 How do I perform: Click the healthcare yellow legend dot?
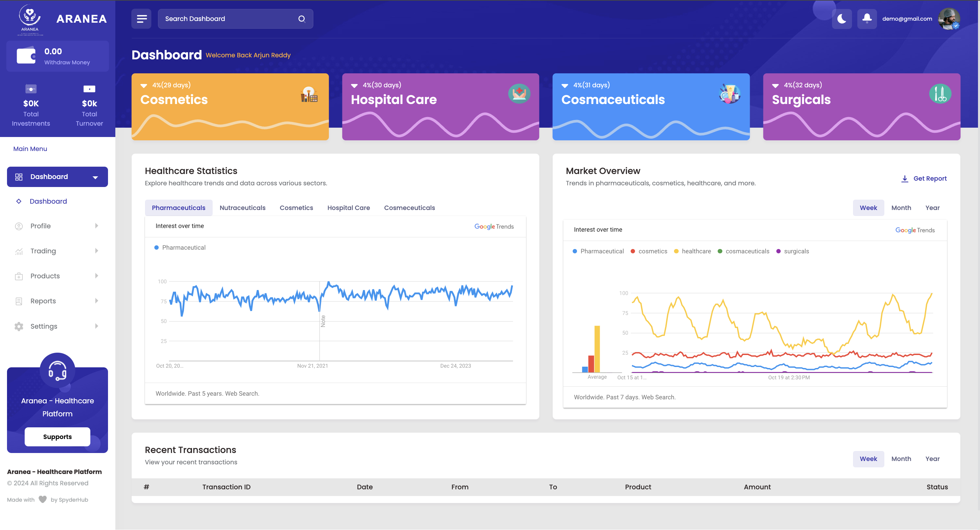tap(676, 251)
